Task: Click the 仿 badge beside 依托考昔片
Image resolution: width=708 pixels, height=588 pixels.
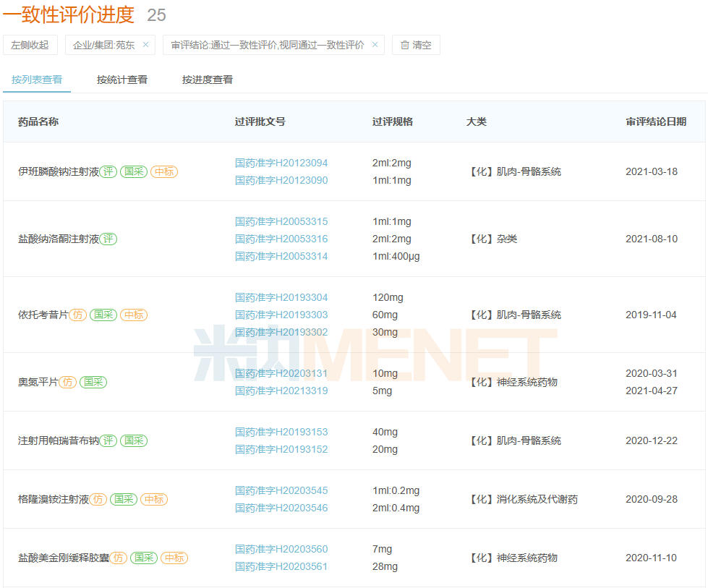Action: 77,315
